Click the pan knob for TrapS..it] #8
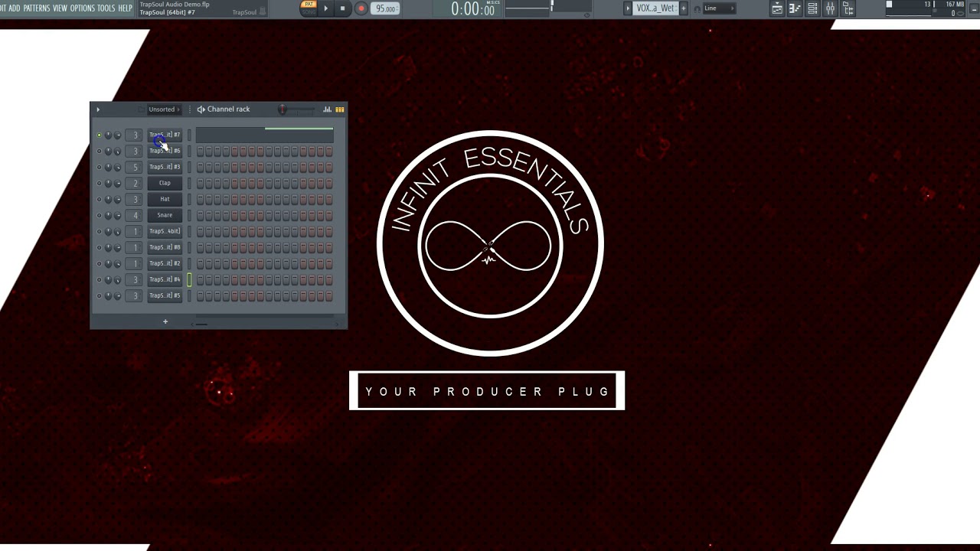Image resolution: width=980 pixels, height=551 pixels. 108,247
